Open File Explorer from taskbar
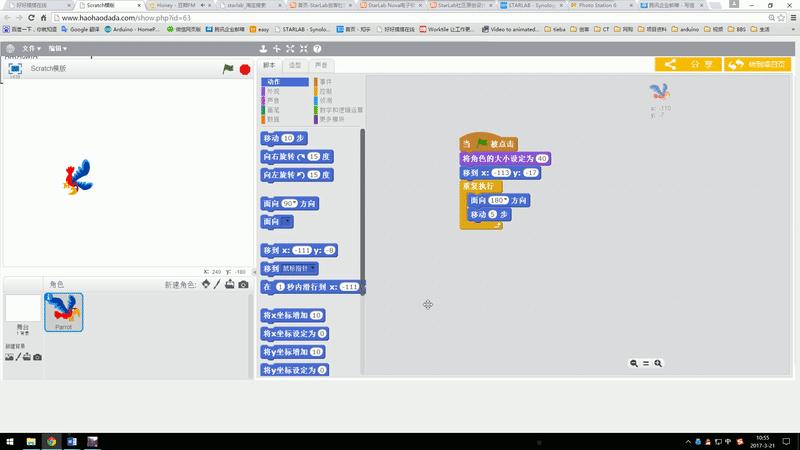Screen dimensions: 800x450 (31, 441)
